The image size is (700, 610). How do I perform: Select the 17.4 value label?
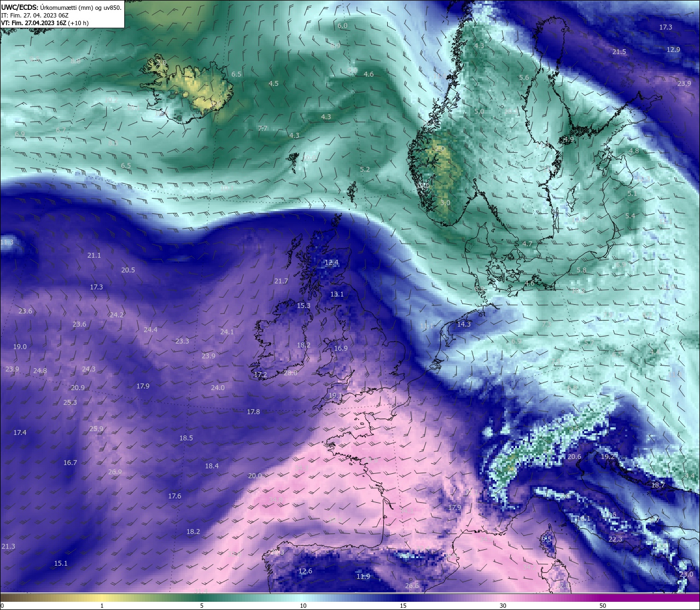tap(20, 432)
